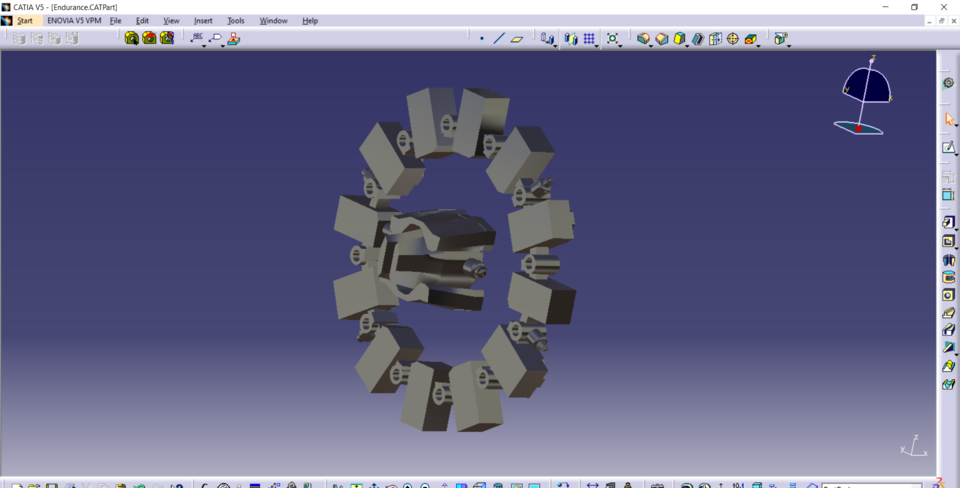The height and width of the screenshot is (488, 960).
Task: Select the Flag Note annotation tool
Action: tap(215, 38)
